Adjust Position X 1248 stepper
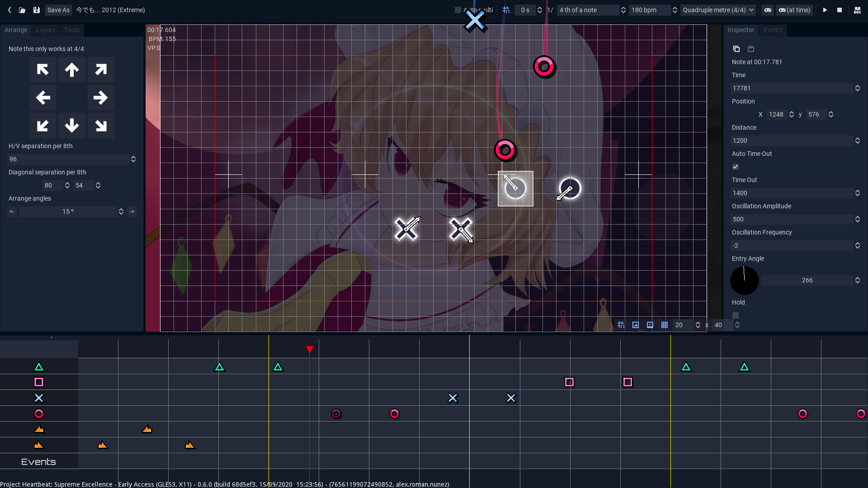This screenshot has width=868, height=488. [792, 114]
